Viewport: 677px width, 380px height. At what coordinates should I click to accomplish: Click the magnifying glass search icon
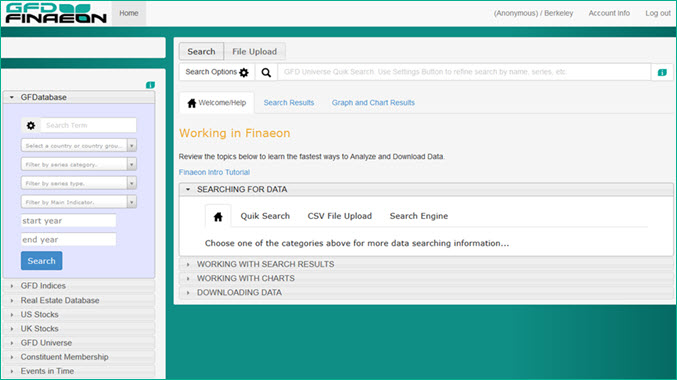(x=266, y=72)
